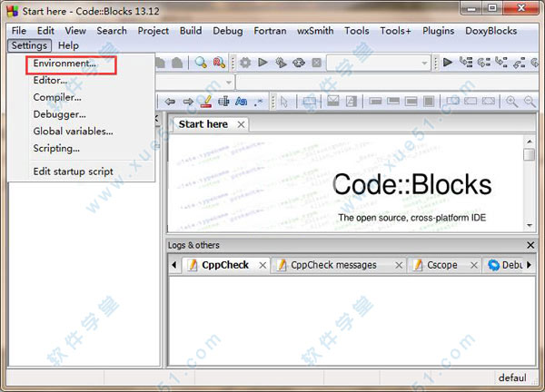Click the Find magnifier icon
Screen dimensions: 545x392
pyautogui.click(x=201, y=63)
